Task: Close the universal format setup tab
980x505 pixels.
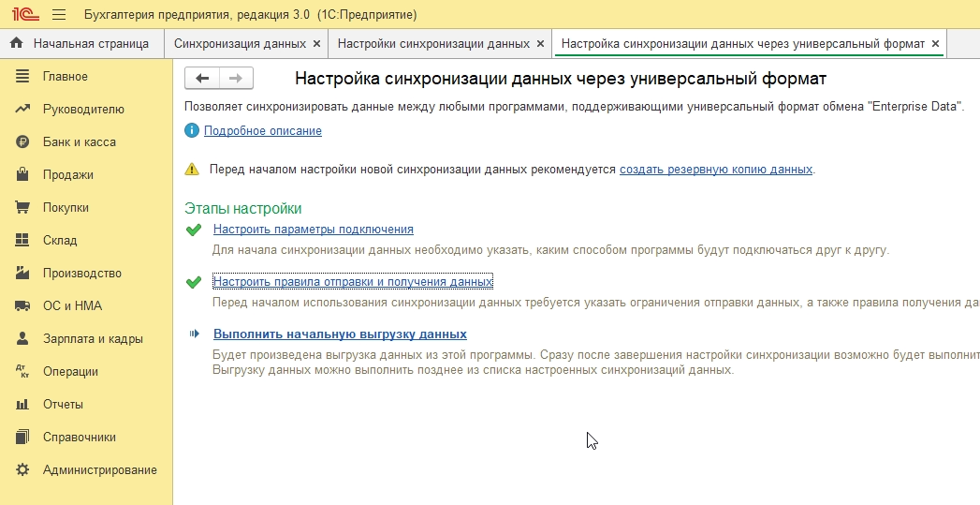Action: [x=935, y=44]
